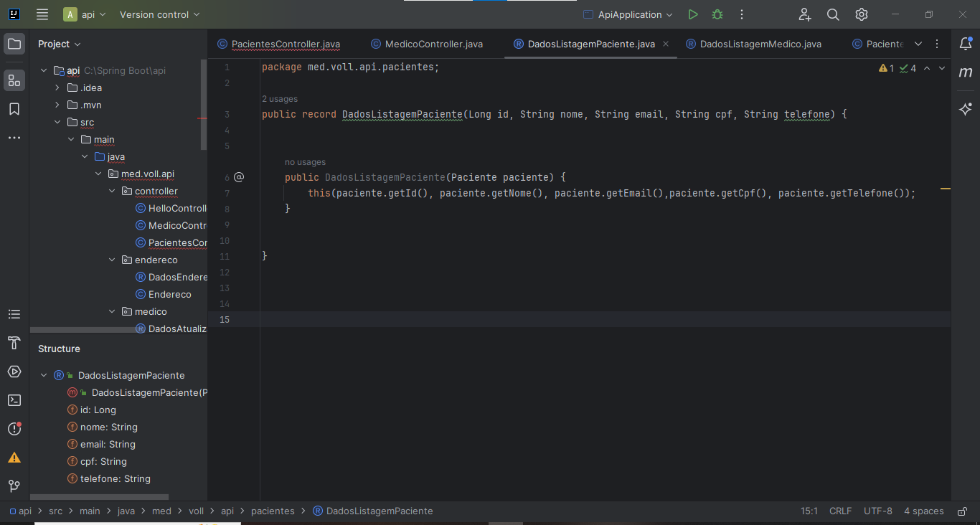The height and width of the screenshot is (525, 980).
Task: Click the Structure panel horizontal scrollbar
Action: pyautogui.click(x=100, y=496)
